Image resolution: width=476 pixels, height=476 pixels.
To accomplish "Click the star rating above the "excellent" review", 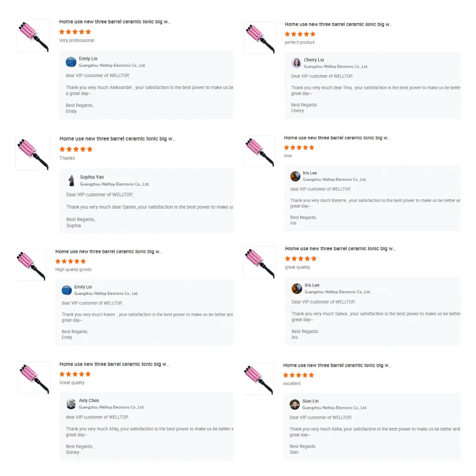I will (298, 375).
